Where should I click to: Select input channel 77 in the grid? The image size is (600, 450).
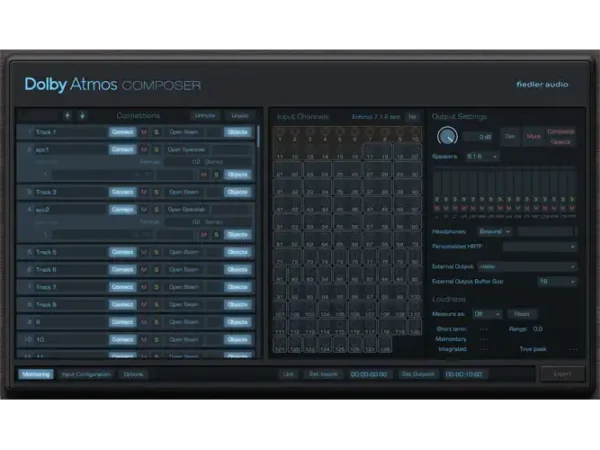point(370,258)
